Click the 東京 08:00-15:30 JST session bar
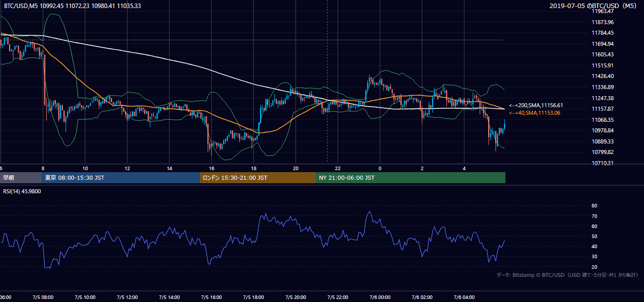 coord(121,178)
